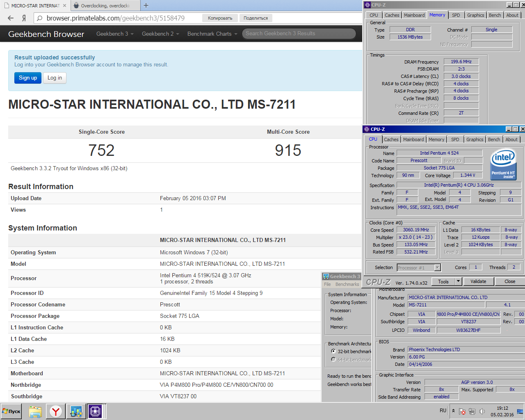Click the Sign up button
Viewport: 525px width, 420px height.
(x=28, y=78)
